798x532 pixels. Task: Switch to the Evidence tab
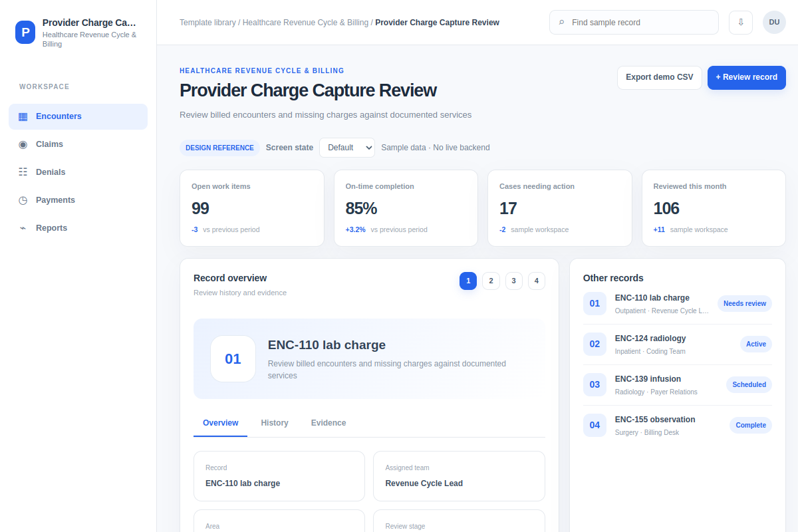pyautogui.click(x=329, y=423)
